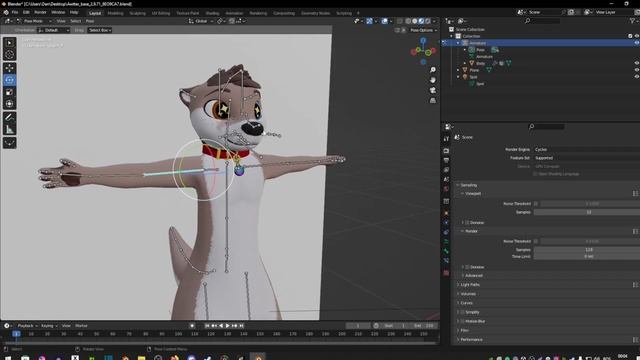Toggle Collection exclude checkbox in outliner
The image size is (640, 360).
click(630, 36)
